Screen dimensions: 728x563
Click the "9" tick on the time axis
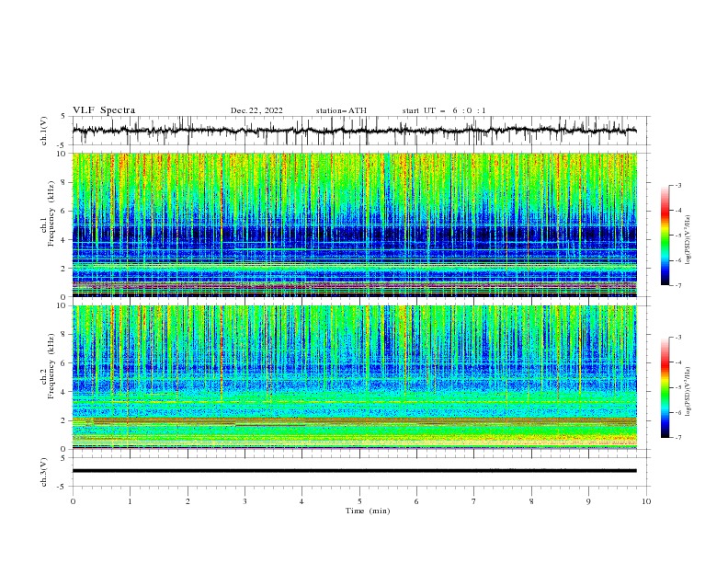(x=588, y=501)
